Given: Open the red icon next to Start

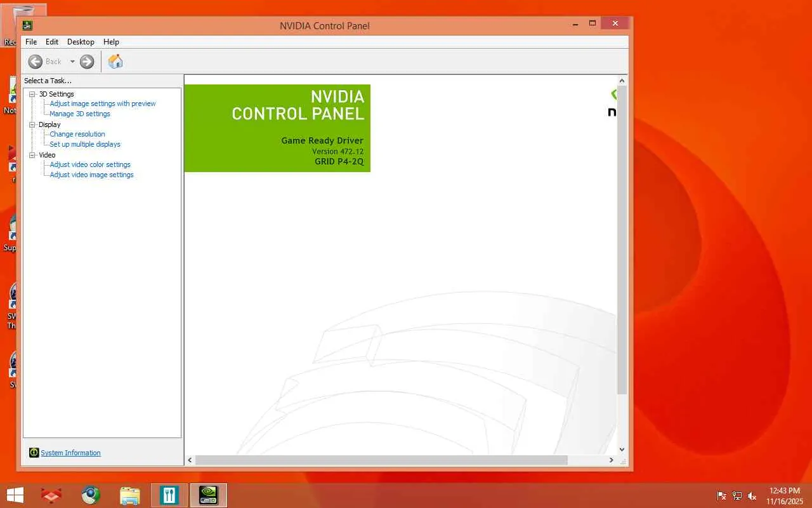Looking at the screenshot, I should (51, 495).
